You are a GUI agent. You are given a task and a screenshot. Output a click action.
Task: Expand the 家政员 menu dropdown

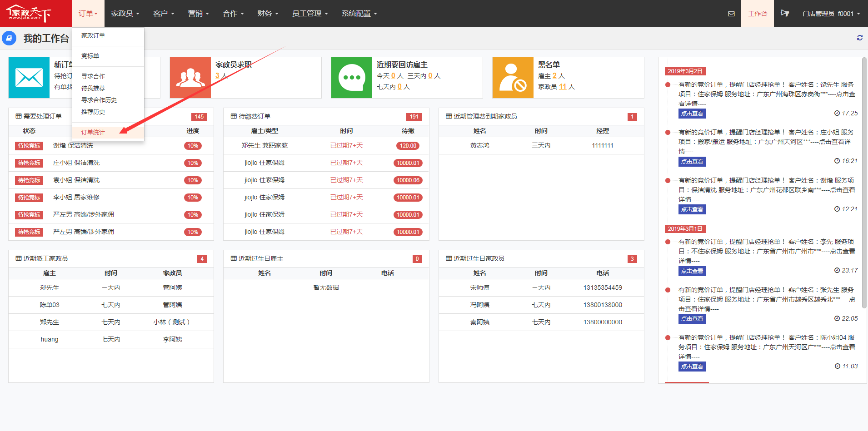[x=125, y=14]
